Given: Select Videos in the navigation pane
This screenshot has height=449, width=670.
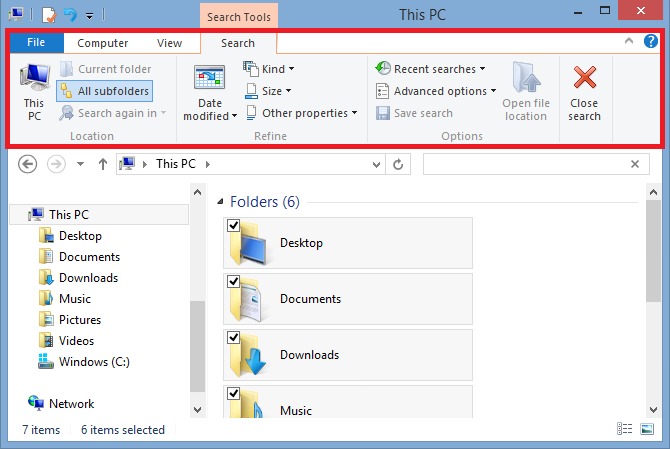Looking at the screenshot, I should pos(76,340).
